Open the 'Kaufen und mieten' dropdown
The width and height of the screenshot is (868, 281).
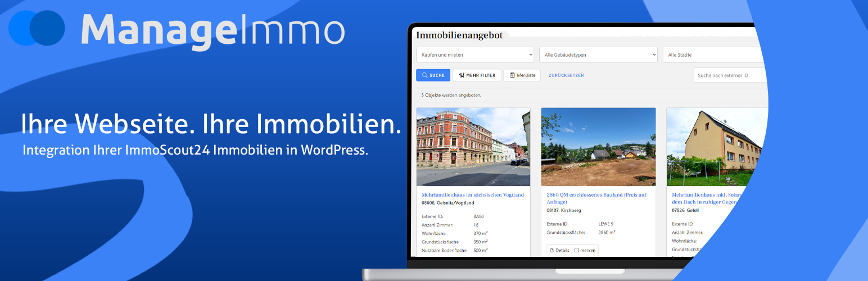(475, 55)
